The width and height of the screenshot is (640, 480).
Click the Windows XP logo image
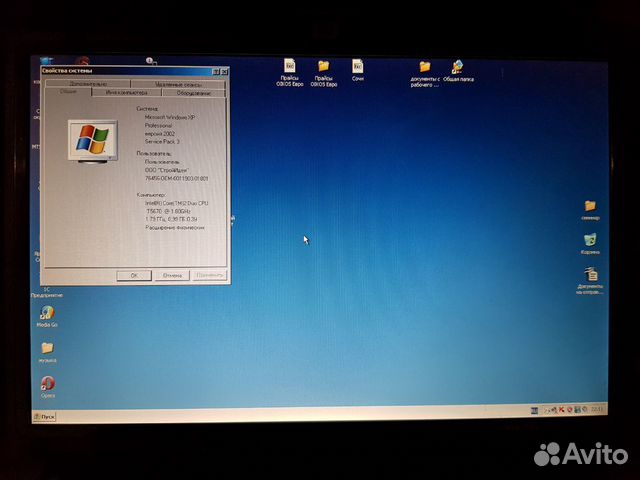pos(93,141)
